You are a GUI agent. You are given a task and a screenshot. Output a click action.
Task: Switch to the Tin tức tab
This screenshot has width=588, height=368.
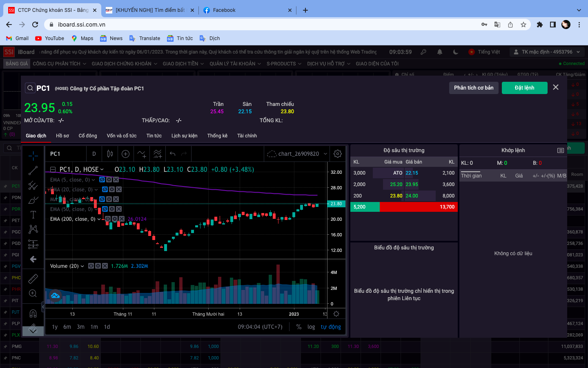point(154,136)
